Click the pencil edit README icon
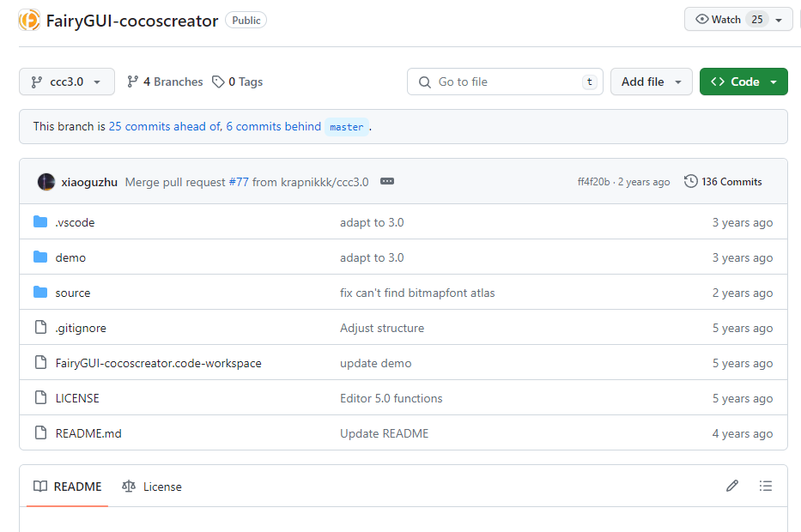 (732, 486)
